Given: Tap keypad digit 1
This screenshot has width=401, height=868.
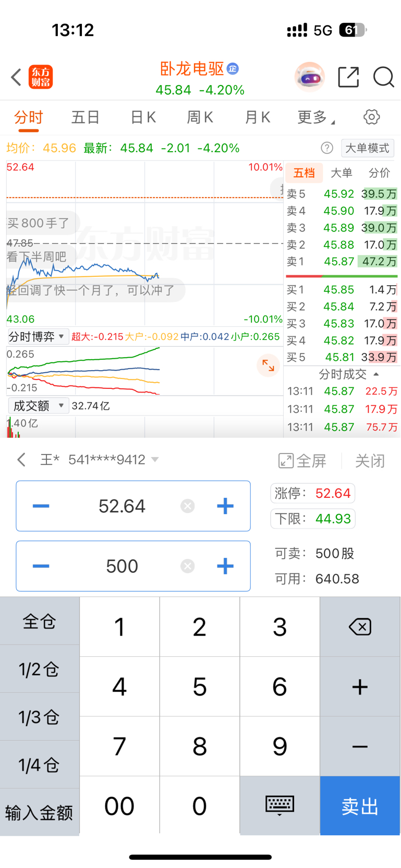Looking at the screenshot, I should [119, 627].
